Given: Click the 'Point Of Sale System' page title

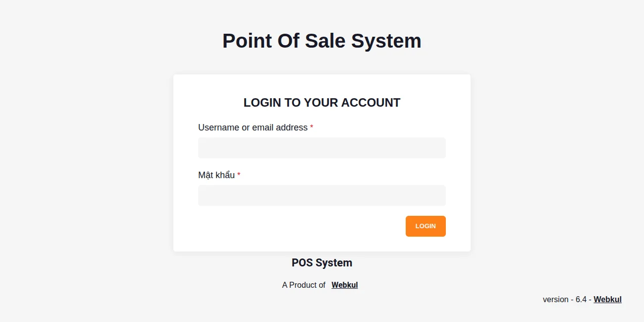Looking at the screenshot, I should [322, 41].
